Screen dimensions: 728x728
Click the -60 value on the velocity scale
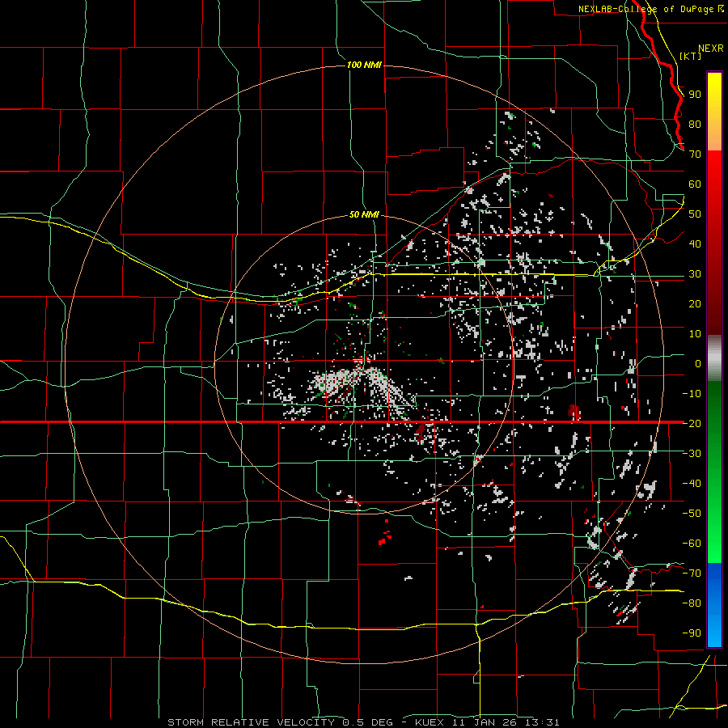[x=692, y=544]
